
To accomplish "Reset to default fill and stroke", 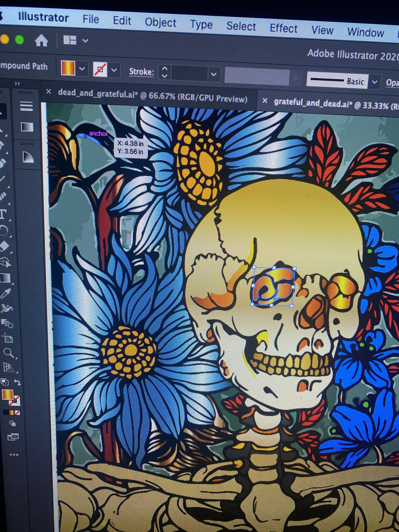I will click(x=4, y=381).
